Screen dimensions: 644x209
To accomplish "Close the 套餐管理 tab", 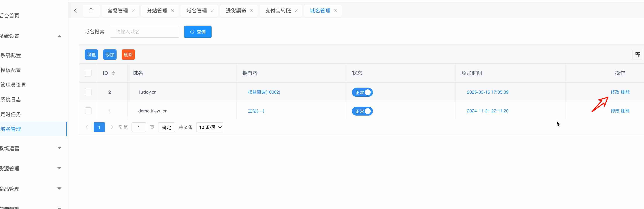I will tap(133, 11).
